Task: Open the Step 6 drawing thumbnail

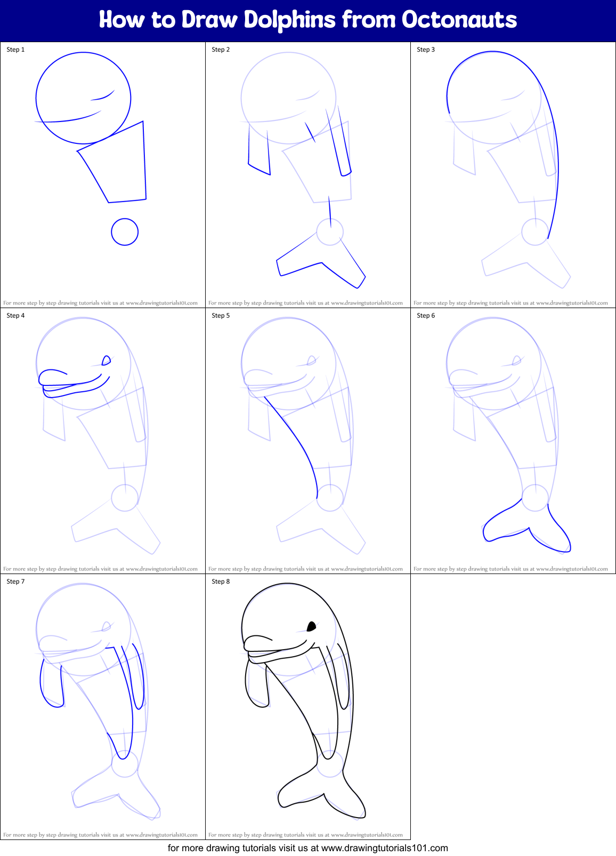Action: [513, 441]
